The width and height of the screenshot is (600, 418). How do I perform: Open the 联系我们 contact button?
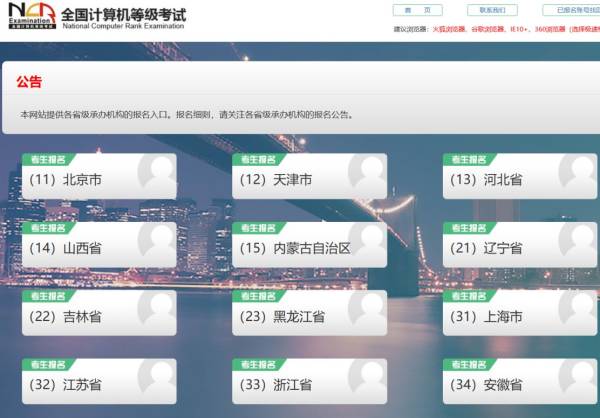[x=492, y=10]
